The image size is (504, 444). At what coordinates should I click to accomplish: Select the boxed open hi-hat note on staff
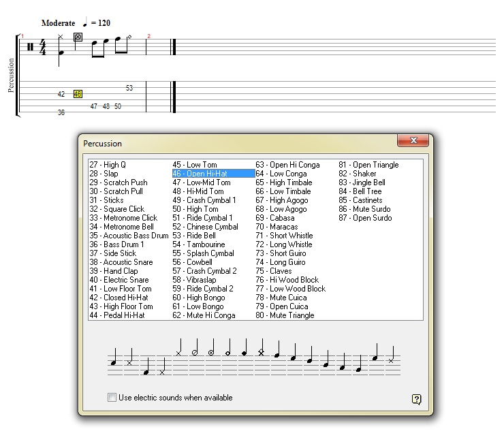click(78, 37)
